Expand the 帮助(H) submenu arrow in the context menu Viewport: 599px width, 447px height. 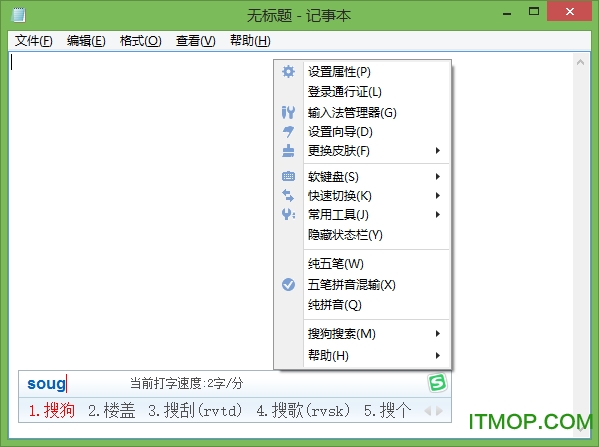click(438, 355)
